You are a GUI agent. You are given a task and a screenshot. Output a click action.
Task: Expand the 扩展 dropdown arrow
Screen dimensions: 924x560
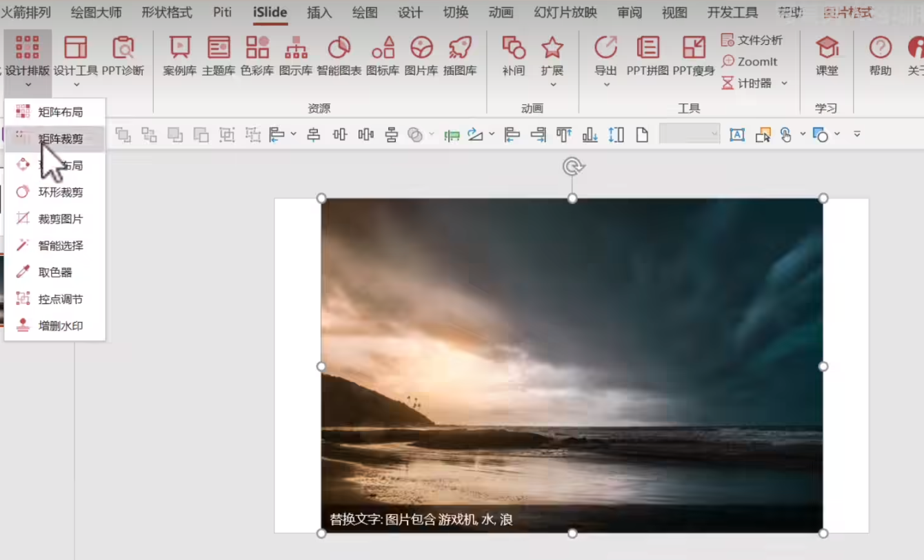click(x=552, y=85)
